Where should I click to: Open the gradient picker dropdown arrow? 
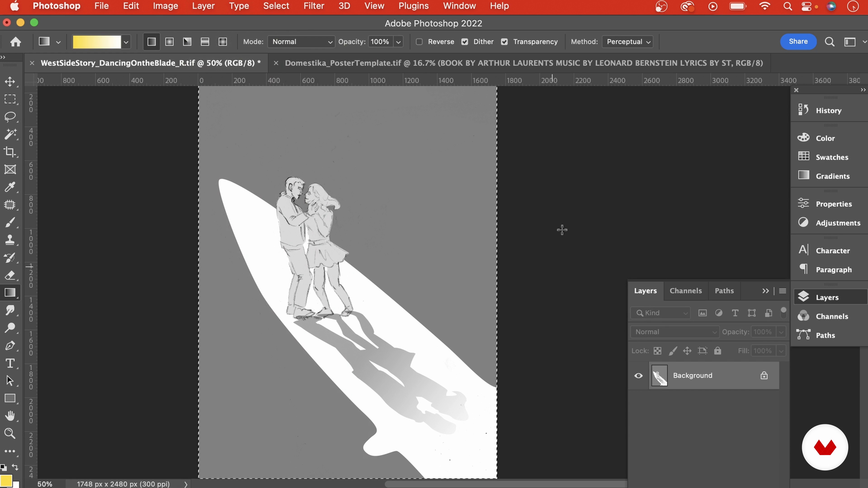click(x=126, y=42)
